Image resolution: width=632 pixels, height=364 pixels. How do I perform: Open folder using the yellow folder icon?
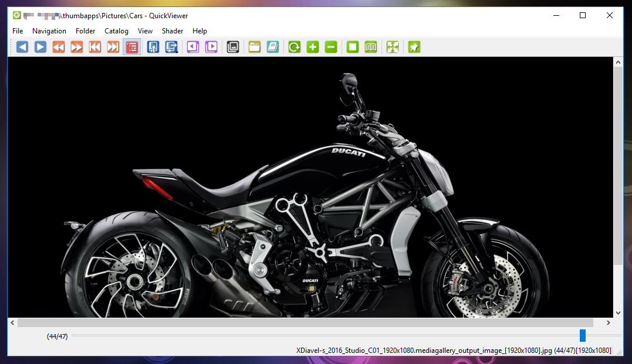click(254, 47)
